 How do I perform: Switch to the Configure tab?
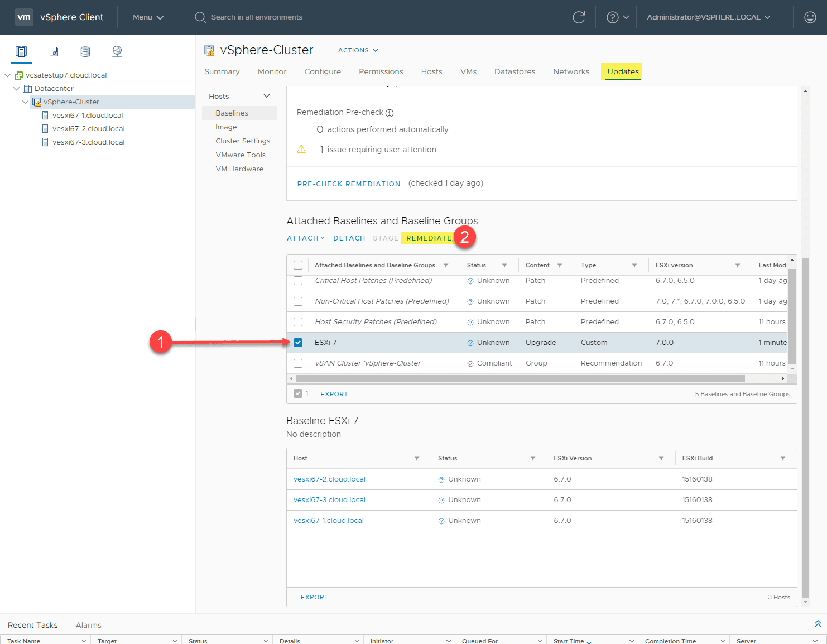323,71
